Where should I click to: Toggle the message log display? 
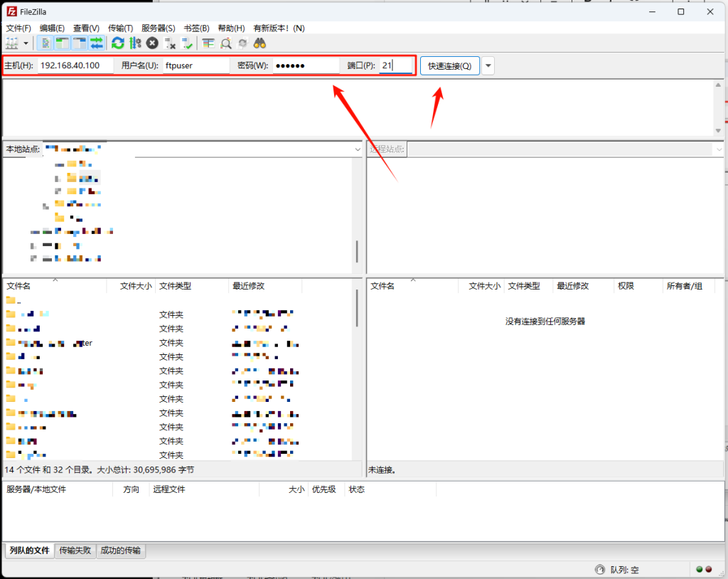click(44, 43)
